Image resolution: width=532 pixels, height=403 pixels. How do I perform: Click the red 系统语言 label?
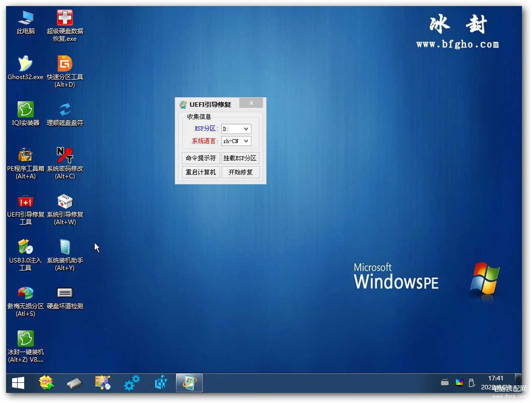coord(205,141)
